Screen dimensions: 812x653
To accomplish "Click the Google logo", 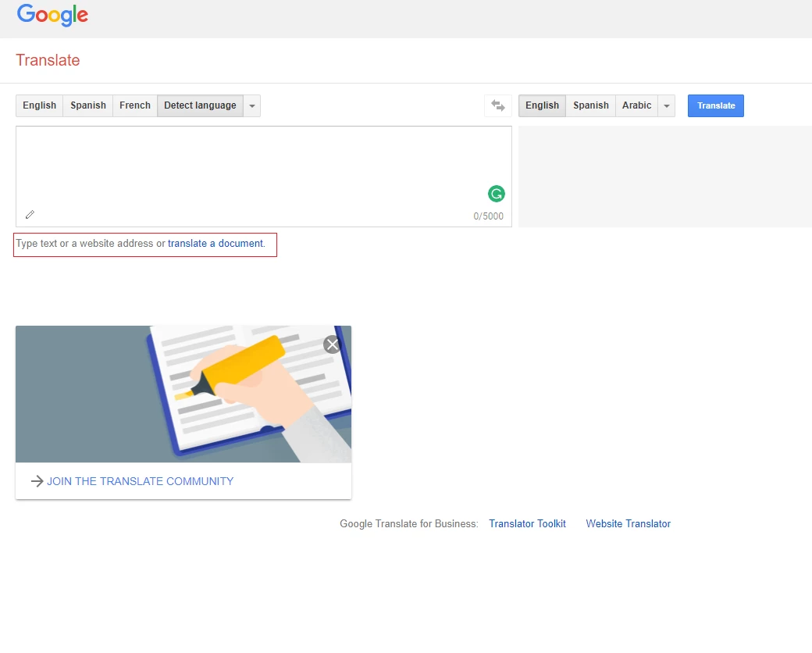I will click(x=52, y=15).
